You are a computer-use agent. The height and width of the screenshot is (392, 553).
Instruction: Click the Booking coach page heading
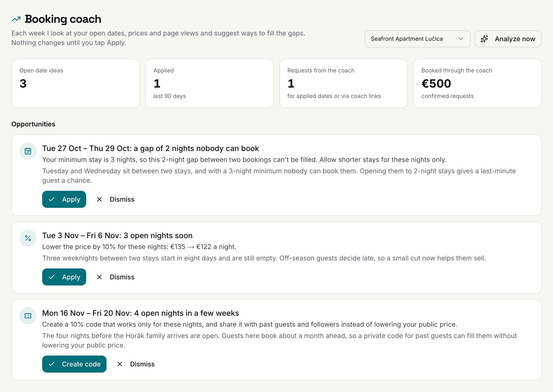pyautogui.click(x=63, y=19)
